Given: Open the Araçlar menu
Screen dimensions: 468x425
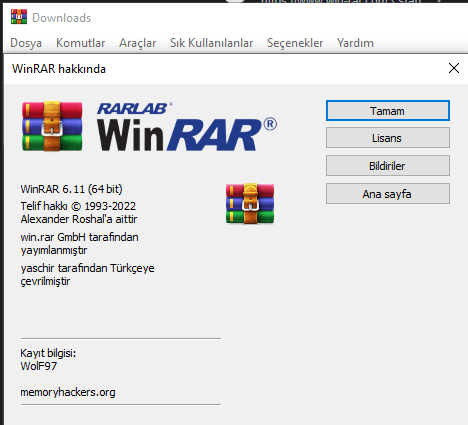Looking at the screenshot, I should 138,43.
